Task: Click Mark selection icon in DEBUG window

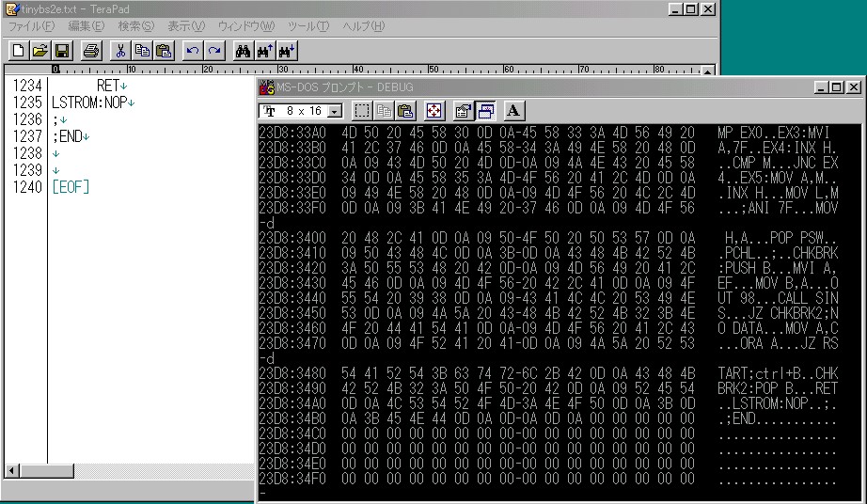Action: pyautogui.click(x=362, y=111)
